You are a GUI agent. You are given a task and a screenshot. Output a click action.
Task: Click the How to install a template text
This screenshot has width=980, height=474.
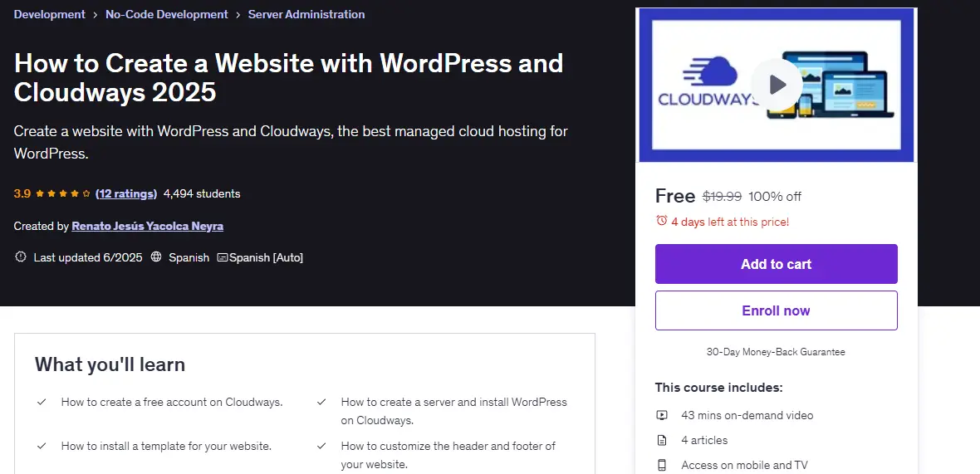[x=166, y=446]
